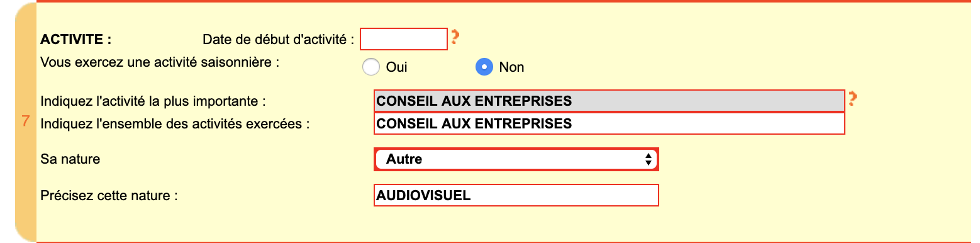The image size is (980, 243).
Task: Click the greyed most important activity field
Action: [x=609, y=101]
